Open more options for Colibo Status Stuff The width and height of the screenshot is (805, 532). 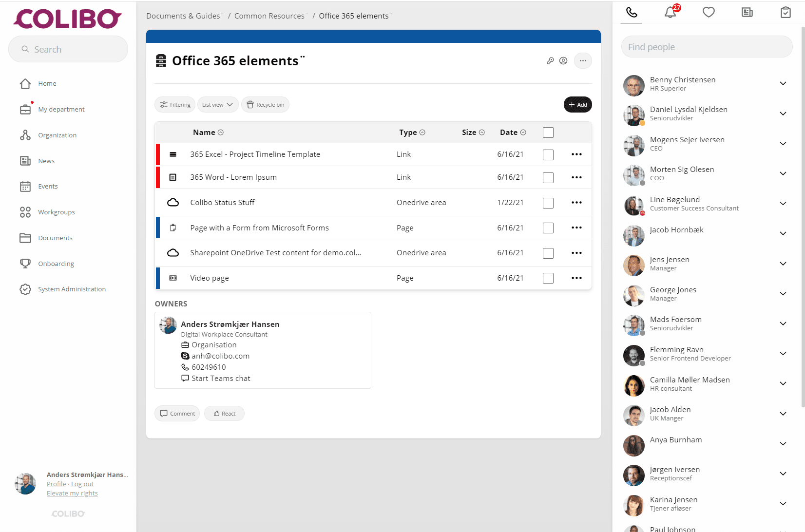(576, 203)
